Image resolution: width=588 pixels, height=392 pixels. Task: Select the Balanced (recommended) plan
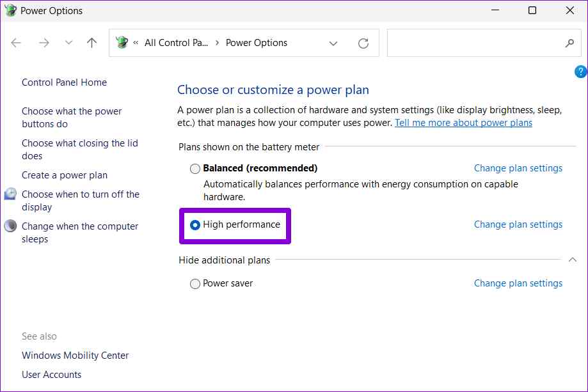tap(195, 169)
